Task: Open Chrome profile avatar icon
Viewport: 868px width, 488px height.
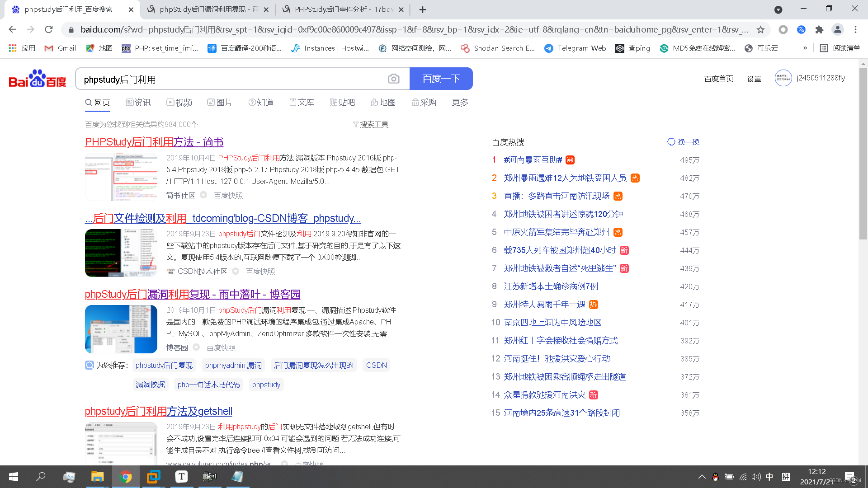Action: point(837,29)
